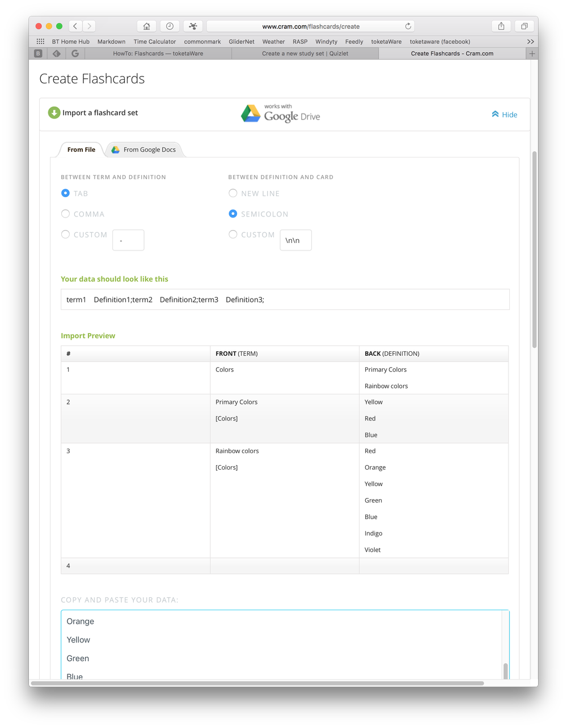The width and height of the screenshot is (567, 728).
Task: Select Create Flashcards Cram.com tab
Action: click(452, 53)
